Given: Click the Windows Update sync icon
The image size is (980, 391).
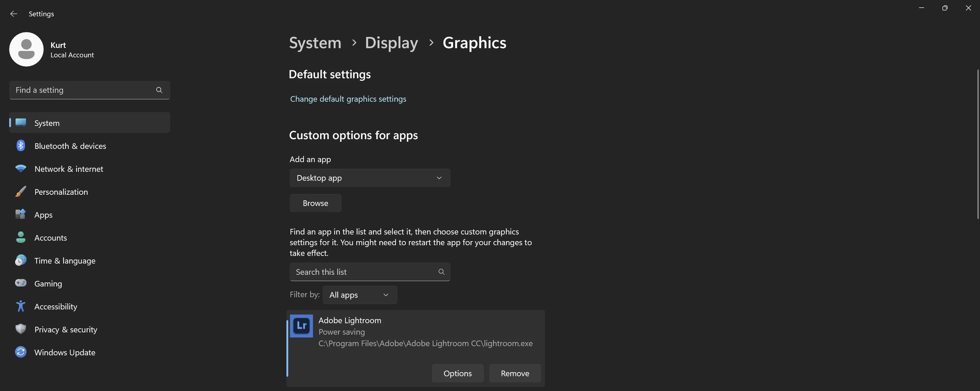Looking at the screenshot, I should [x=20, y=352].
